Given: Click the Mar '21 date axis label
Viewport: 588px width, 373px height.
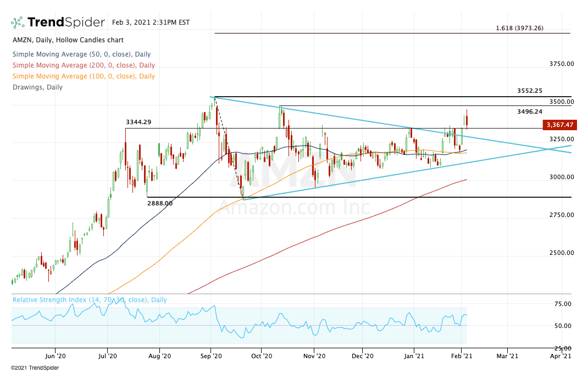Looking at the screenshot, I should (x=507, y=356).
